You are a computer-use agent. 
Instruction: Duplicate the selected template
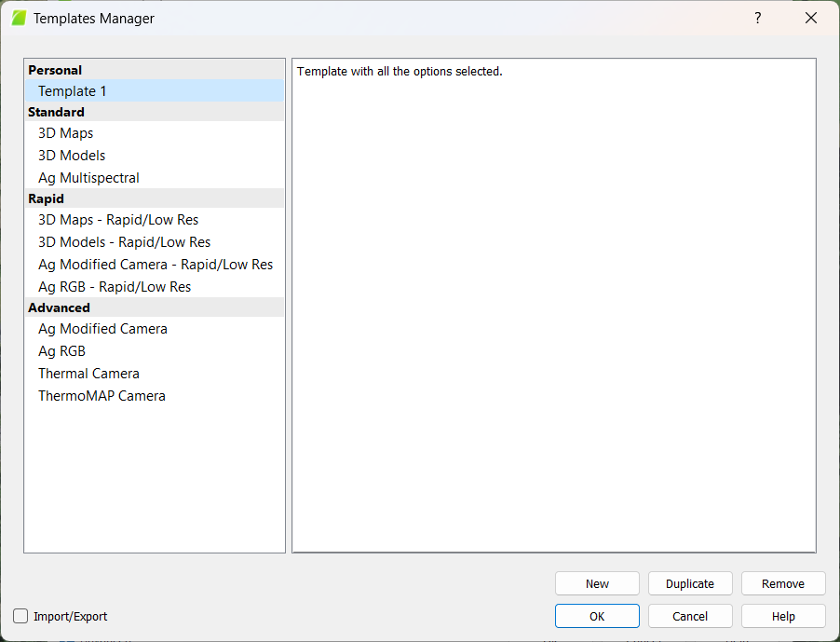point(690,583)
